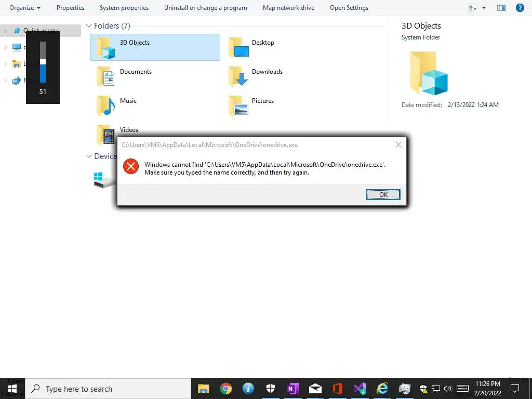532x399 pixels.
Task: Select the Windows drive icon under Devices
Action: click(104, 180)
